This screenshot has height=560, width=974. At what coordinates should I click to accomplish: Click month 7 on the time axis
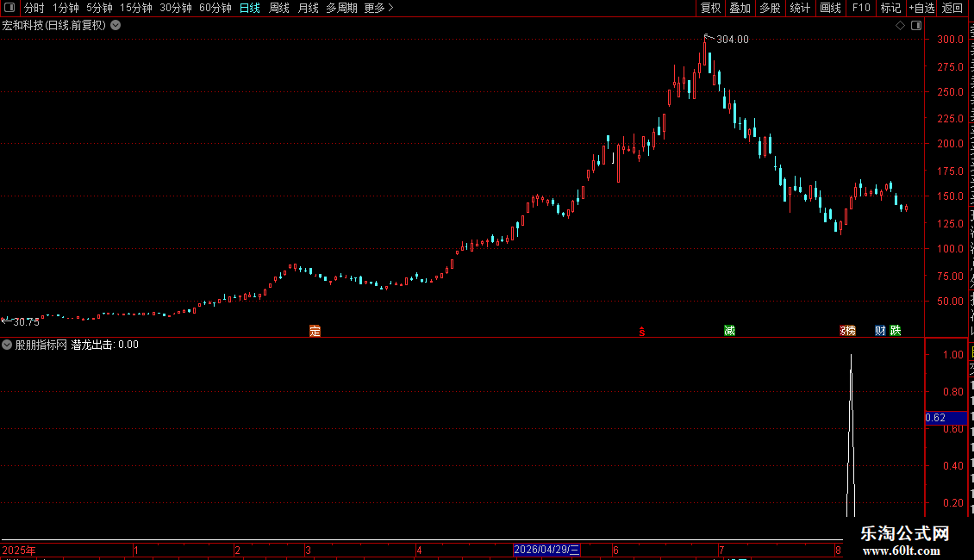tap(721, 550)
